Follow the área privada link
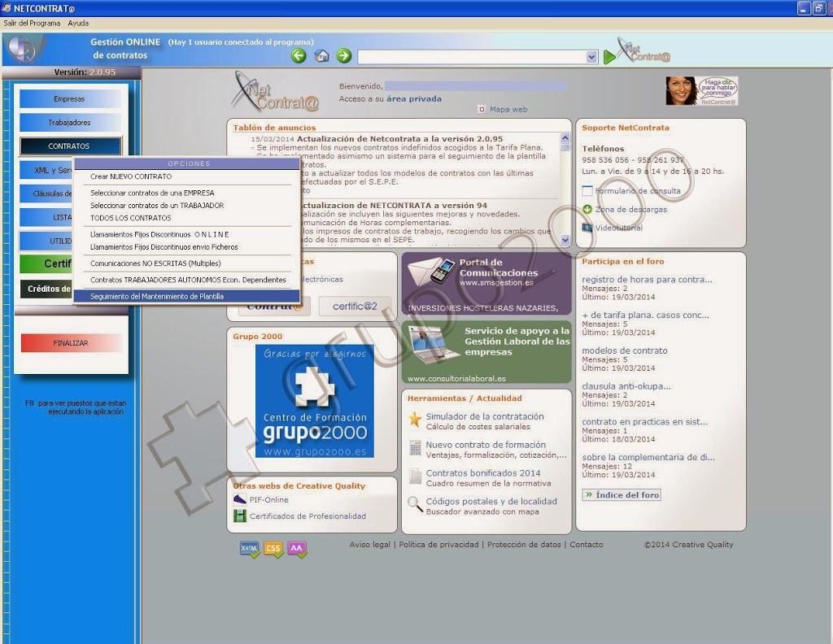The image size is (833, 644). [414, 98]
